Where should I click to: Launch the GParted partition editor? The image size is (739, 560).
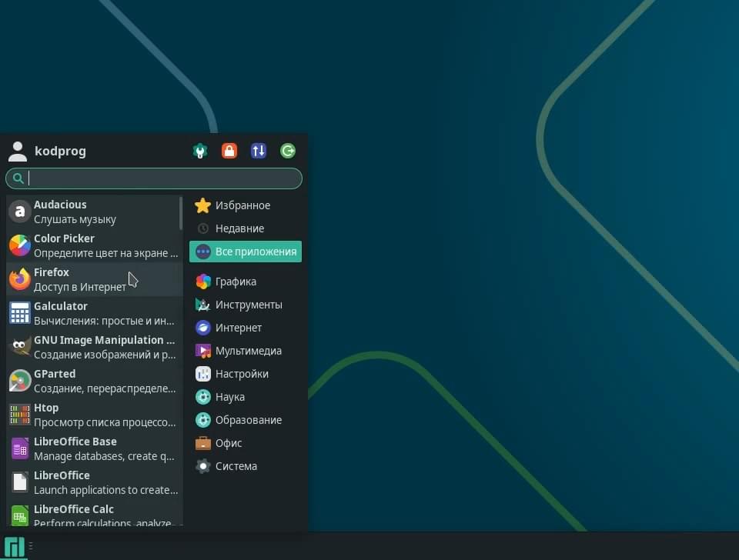[94, 382]
